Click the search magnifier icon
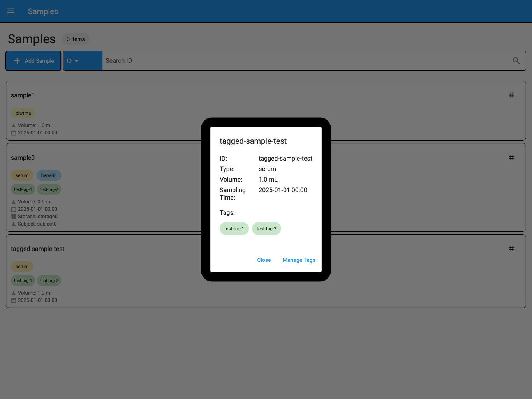532x399 pixels. (516, 61)
